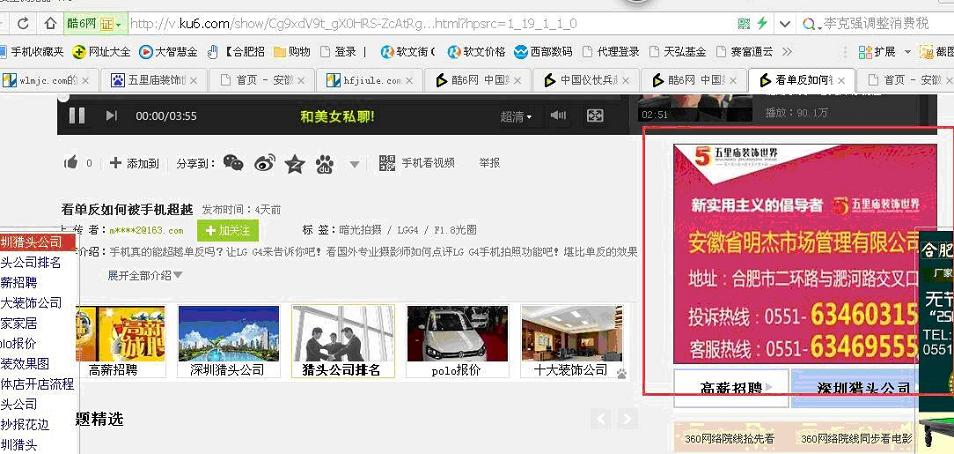
Task: Open the 高薪招聘 ad thumbnail
Action: click(122, 341)
